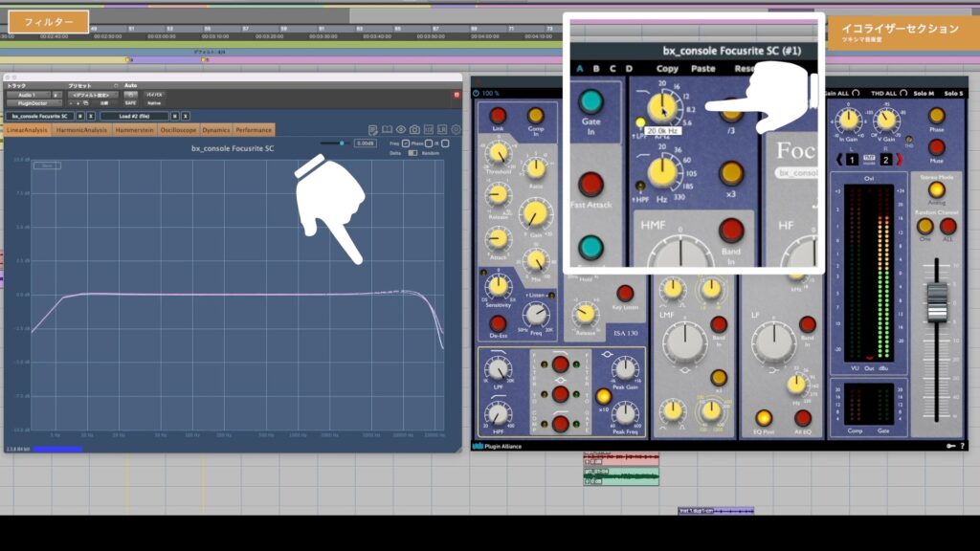Toggle the eye icon in PluginDoctor toolbar
The image size is (980, 551).
(401, 130)
